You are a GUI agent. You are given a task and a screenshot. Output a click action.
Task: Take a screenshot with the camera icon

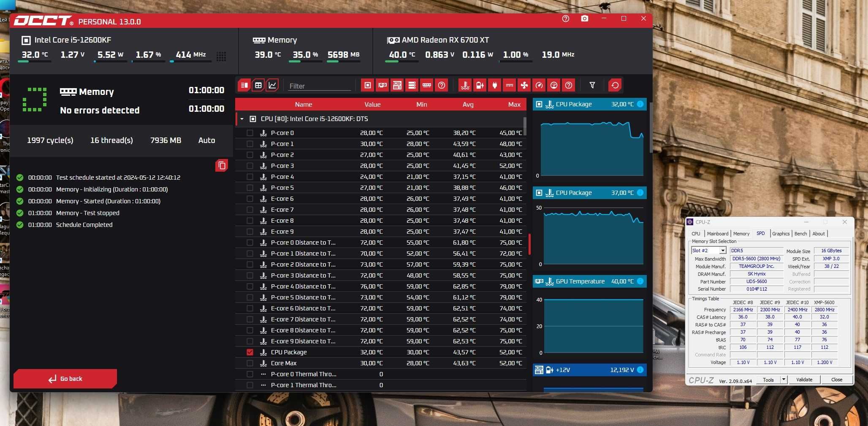(585, 19)
